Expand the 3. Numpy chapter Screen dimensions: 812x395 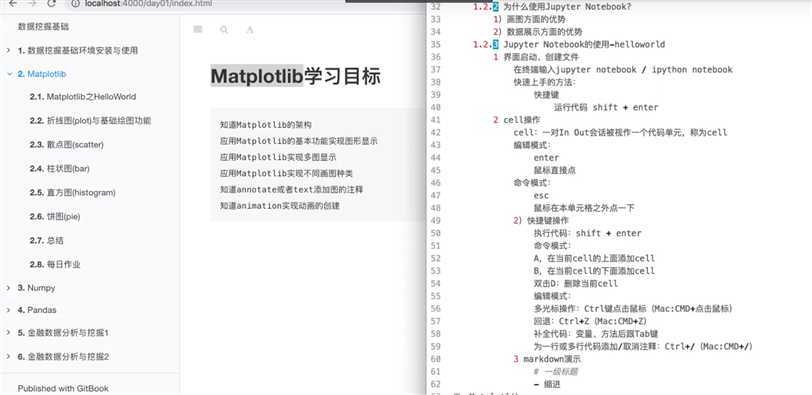point(8,287)
